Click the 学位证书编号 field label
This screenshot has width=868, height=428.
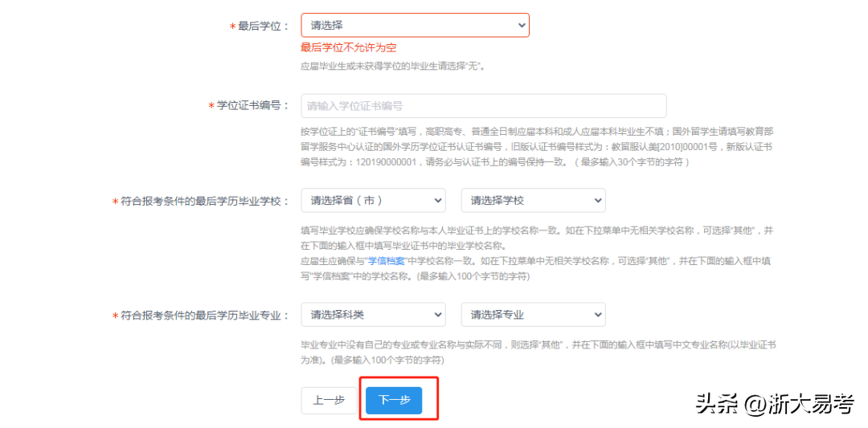[x=252, y=106]
